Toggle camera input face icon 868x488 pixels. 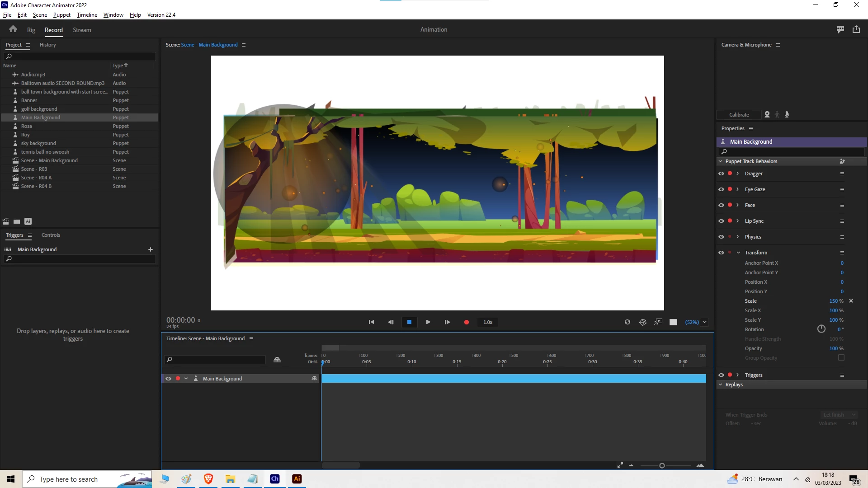(767, 115)
